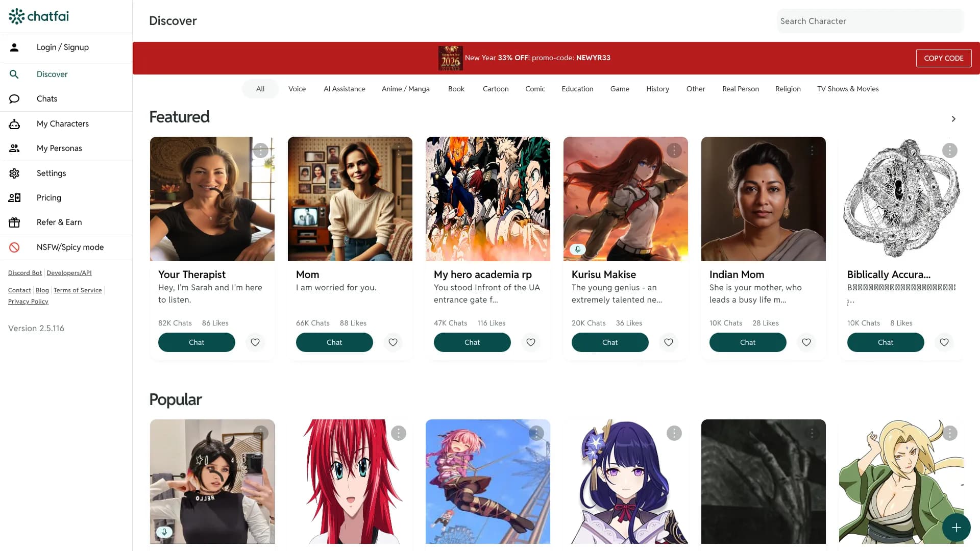Like My hero academia rp
This screenshot has width=980, height=551.
click(531, 342)
